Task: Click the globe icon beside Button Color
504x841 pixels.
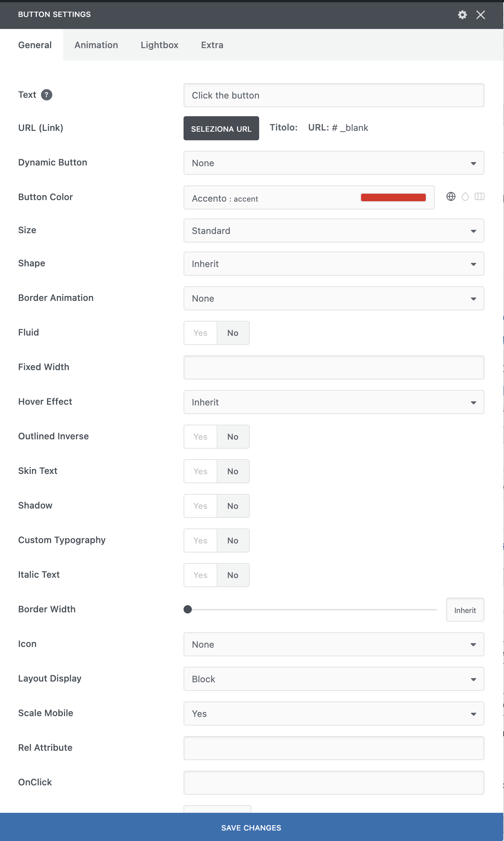Action: tap(451, 197)
